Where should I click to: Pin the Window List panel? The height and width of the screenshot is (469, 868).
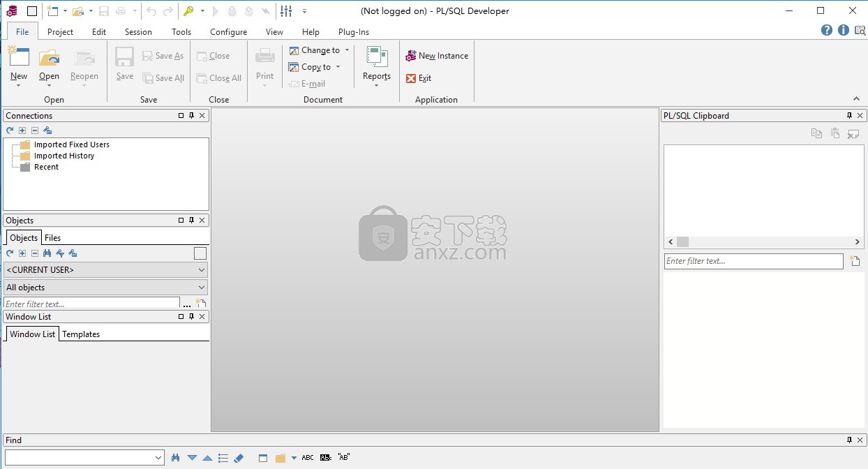192,317
